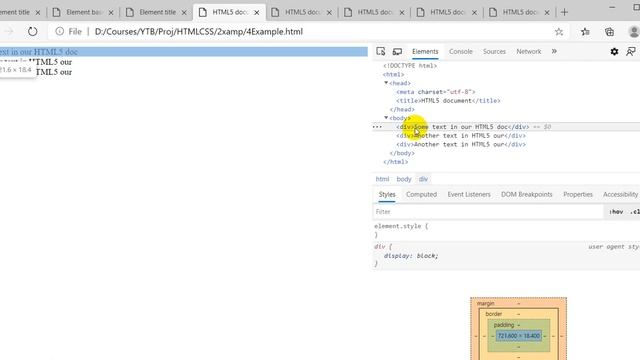Open a new browser tab
The width and height of the screenshot is (640, 360).
(x=564, y=12)
